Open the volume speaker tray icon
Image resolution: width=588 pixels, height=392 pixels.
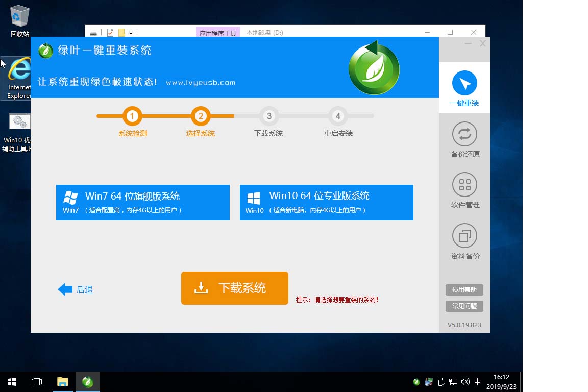pyautogui.click(x=465, y=382)
